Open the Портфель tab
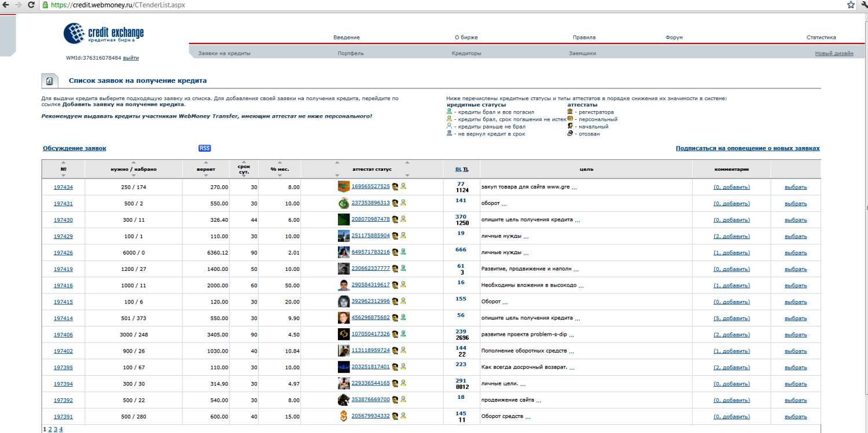The height and width of the screenshot is (433, 868). [x=351, y=53]
